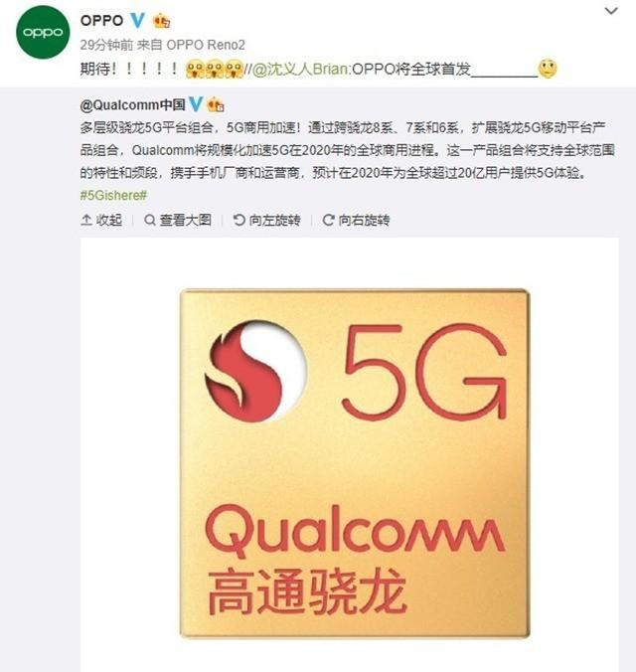Click the smiley emoji at end of post
Image resolution: width=636 pixels, height=672 pixels.
548,69
